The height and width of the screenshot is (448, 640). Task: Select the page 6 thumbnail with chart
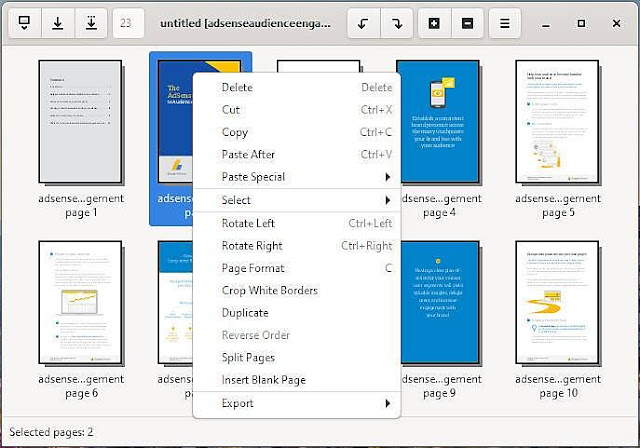tap(80, 302)
